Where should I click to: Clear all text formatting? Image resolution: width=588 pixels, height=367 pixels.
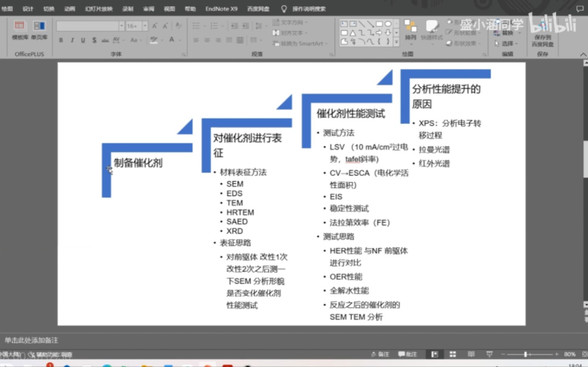tap(178, 25)
